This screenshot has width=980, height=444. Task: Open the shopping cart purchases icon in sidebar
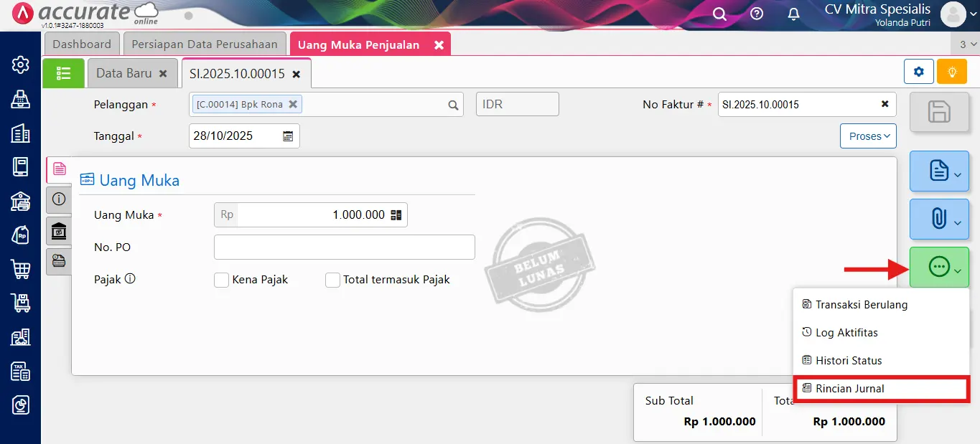coord(19,269)
